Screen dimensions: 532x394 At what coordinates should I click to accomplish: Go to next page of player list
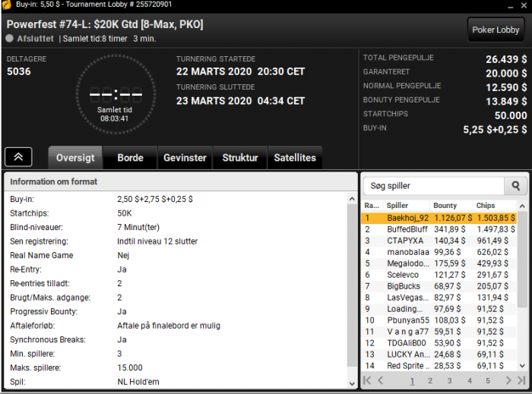coord(508,380)
